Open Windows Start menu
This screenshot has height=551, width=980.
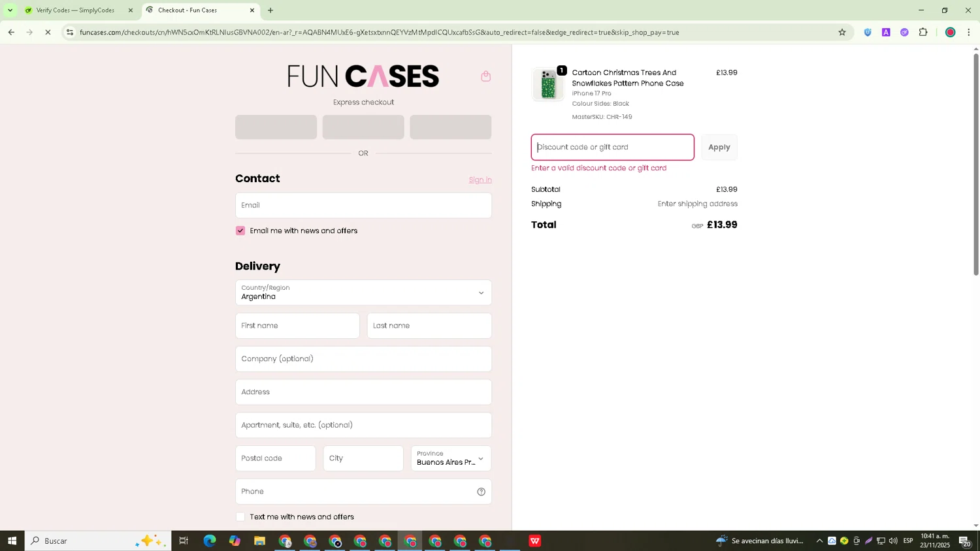[12, 541]
